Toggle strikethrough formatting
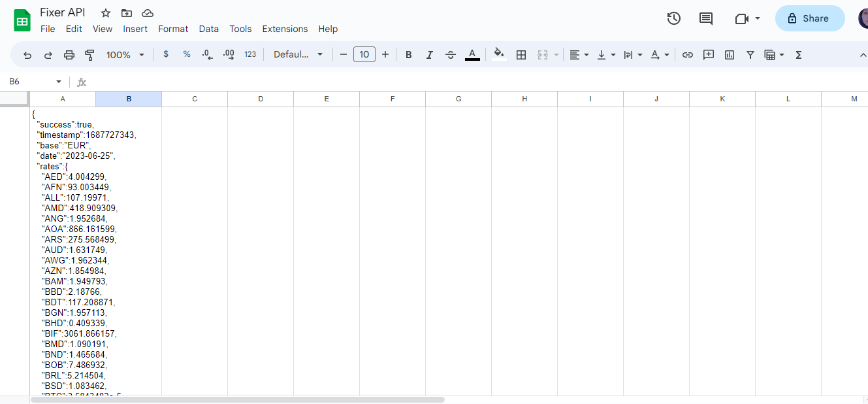Screen dimensions: 868x404 pyautogui.click(x=451, y=55)
